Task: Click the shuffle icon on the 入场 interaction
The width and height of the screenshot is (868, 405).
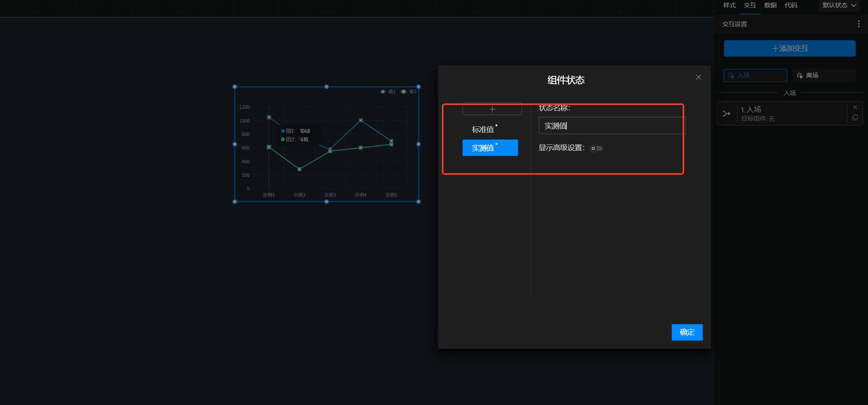Action: coord(726,114)
